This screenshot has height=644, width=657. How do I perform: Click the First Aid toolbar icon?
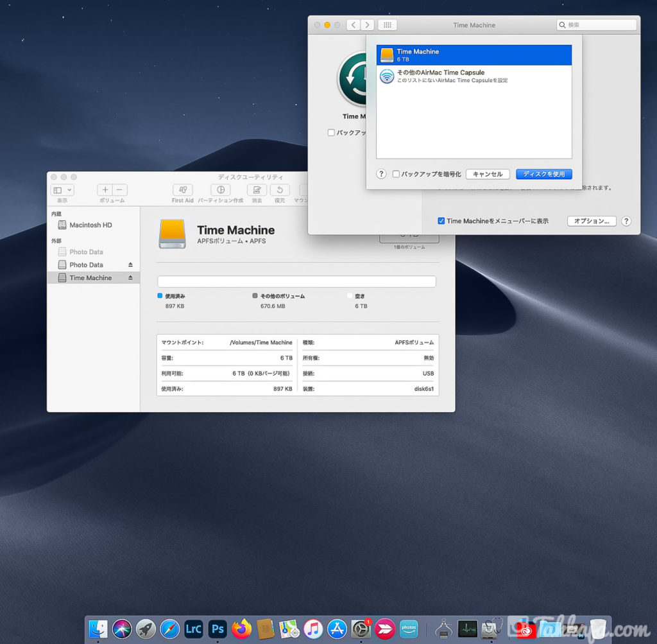tap(183, 190)
